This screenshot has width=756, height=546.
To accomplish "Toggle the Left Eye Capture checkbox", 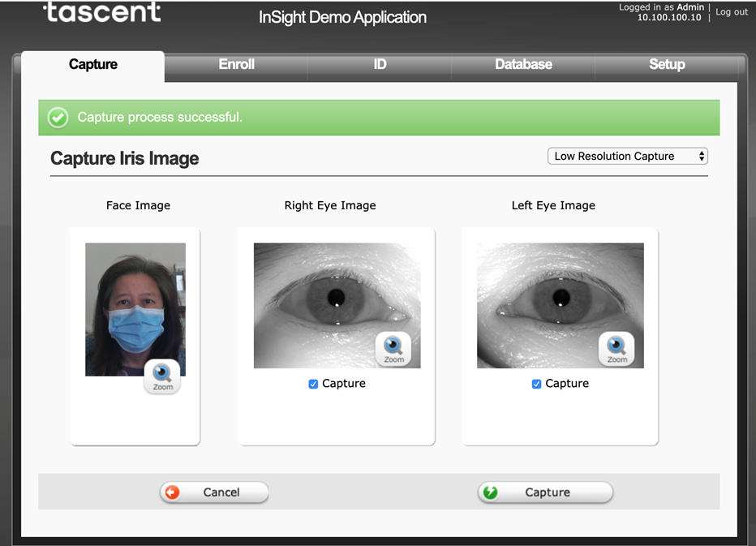I will pos(536,384).
